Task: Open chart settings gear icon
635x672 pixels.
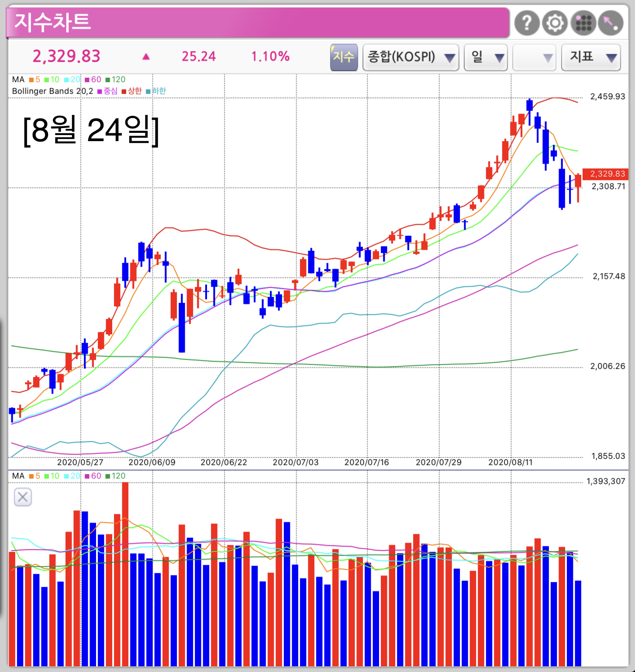Action: coord(555,22)
